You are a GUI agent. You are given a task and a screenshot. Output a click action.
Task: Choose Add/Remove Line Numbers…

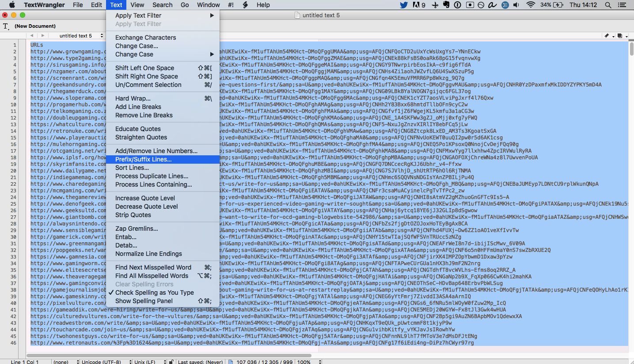click(163, 151)
